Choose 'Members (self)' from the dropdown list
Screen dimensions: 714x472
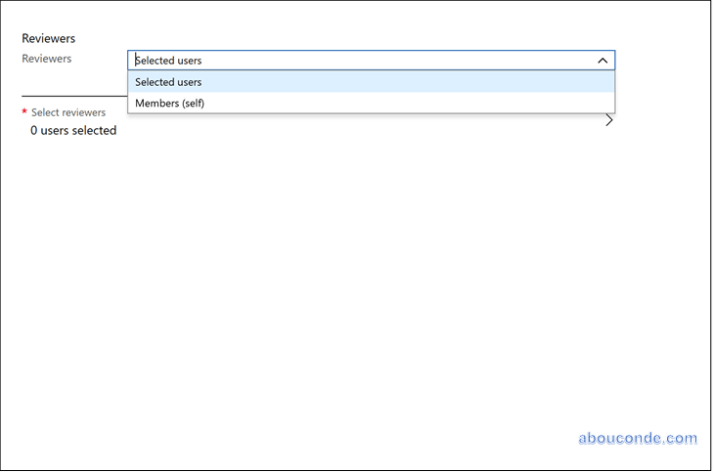coord(170,103)
